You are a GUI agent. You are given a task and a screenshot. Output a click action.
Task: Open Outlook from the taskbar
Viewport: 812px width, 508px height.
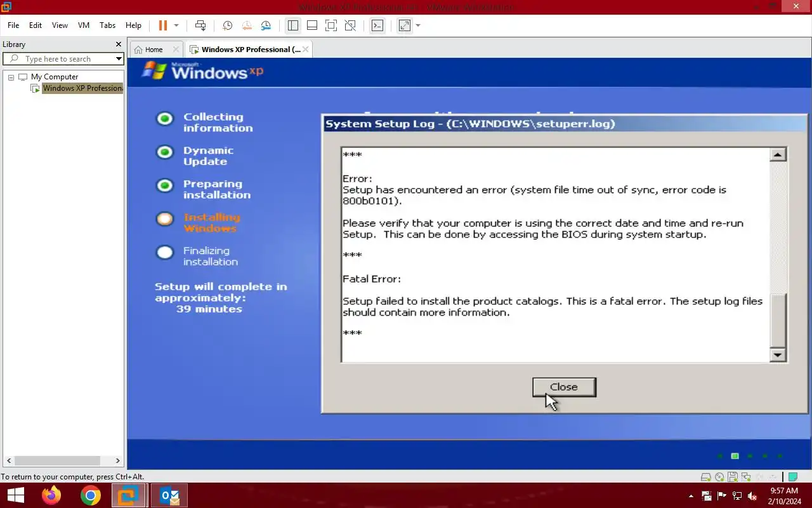pyautogui.click(x=169, y=495)
